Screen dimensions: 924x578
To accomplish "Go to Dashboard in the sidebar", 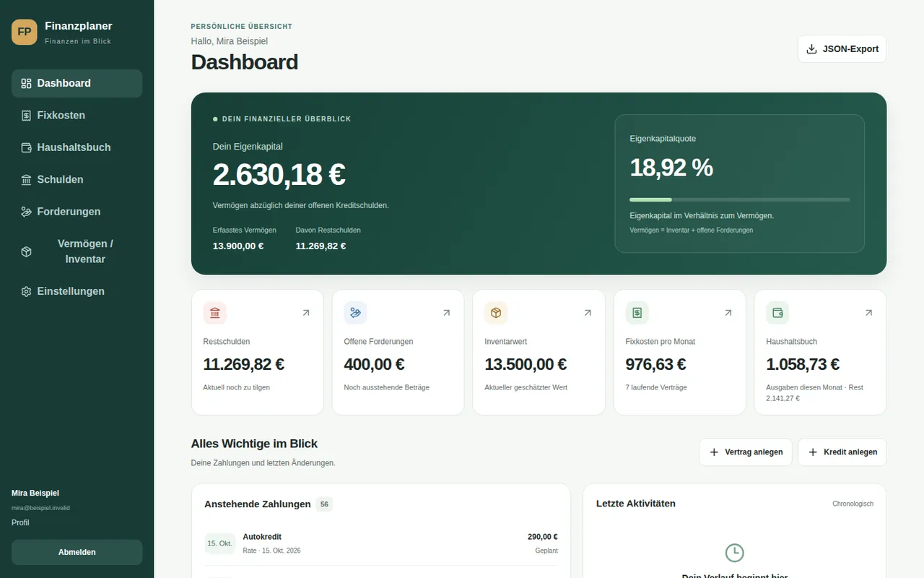I will pos(77,83).
